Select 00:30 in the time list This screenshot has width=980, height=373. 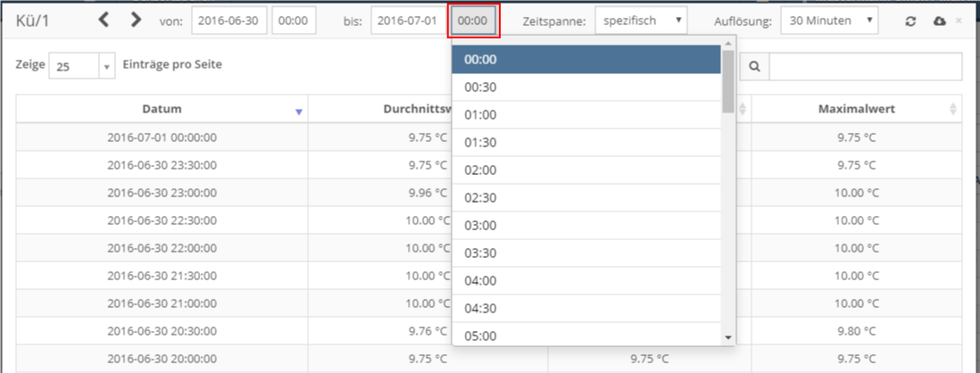[586, 87]
